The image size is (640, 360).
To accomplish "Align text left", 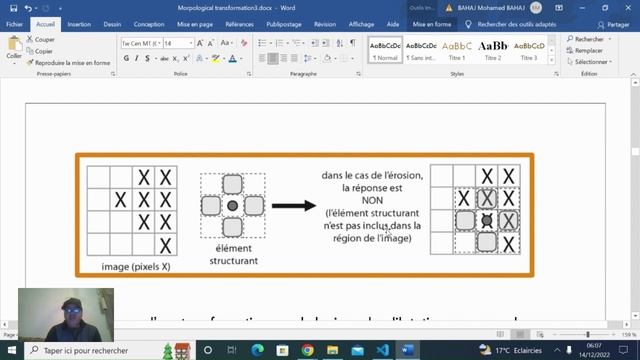I will click(262, 59).
